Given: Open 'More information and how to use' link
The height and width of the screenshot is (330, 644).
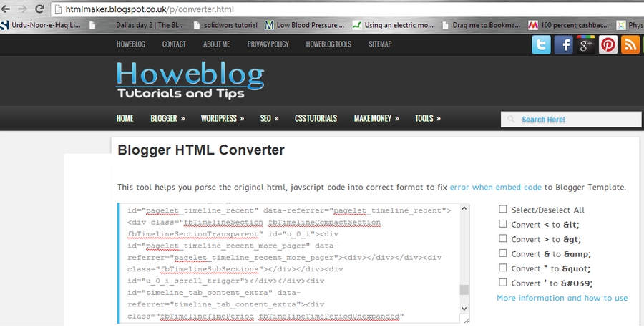Looking at the screenshot, I should [562, 298].
